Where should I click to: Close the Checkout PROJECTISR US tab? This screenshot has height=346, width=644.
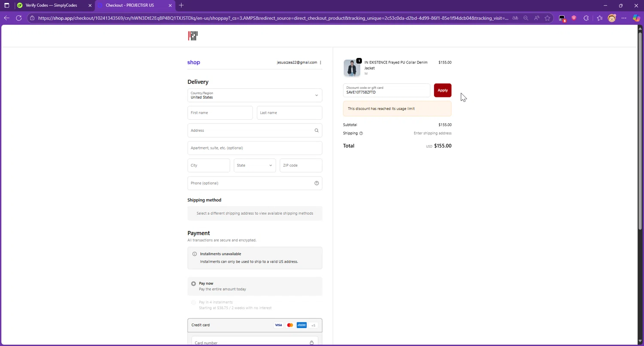pyautogui.click(x=170, y=6)
